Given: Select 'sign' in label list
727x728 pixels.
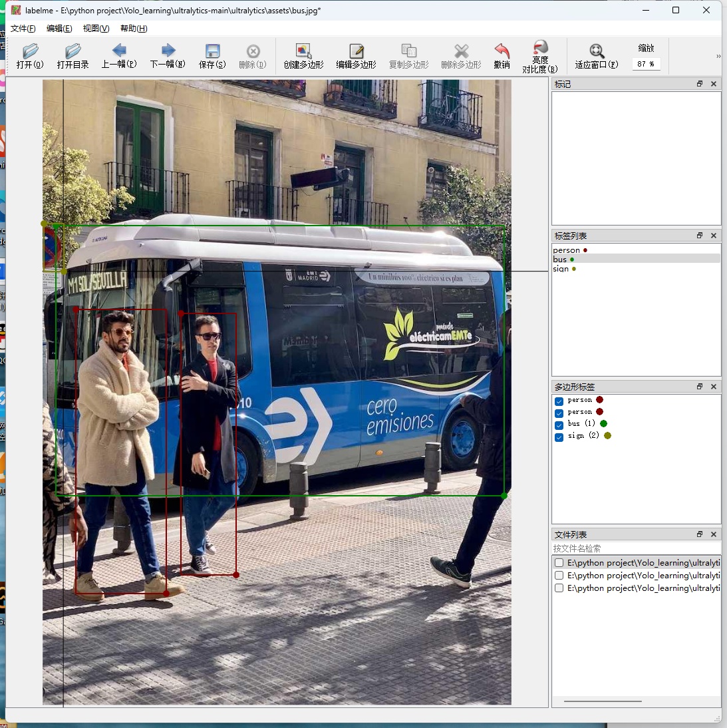Looking at the screenshot, I should tap(636, 268).
